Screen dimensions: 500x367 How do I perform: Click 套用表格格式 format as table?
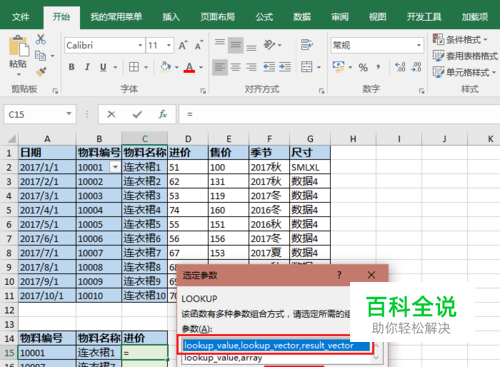click(465, 56)
